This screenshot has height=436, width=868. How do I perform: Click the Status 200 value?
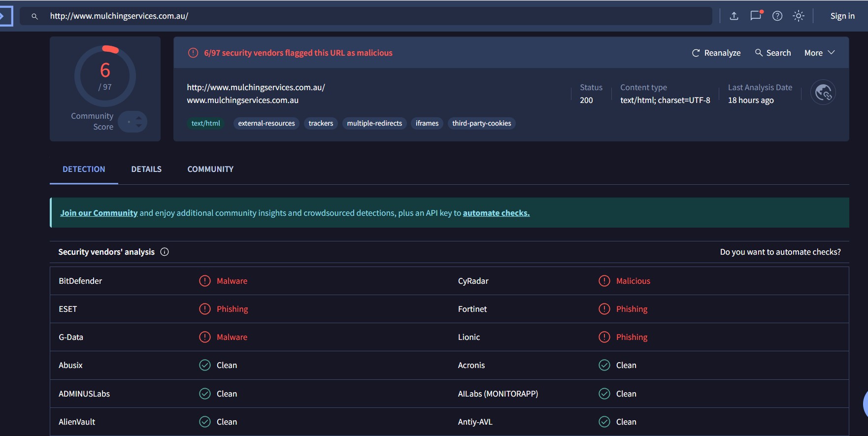(x=586, y=100)
